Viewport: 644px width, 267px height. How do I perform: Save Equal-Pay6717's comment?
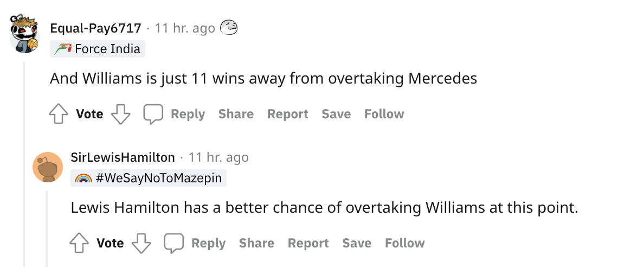pos(336,114)
